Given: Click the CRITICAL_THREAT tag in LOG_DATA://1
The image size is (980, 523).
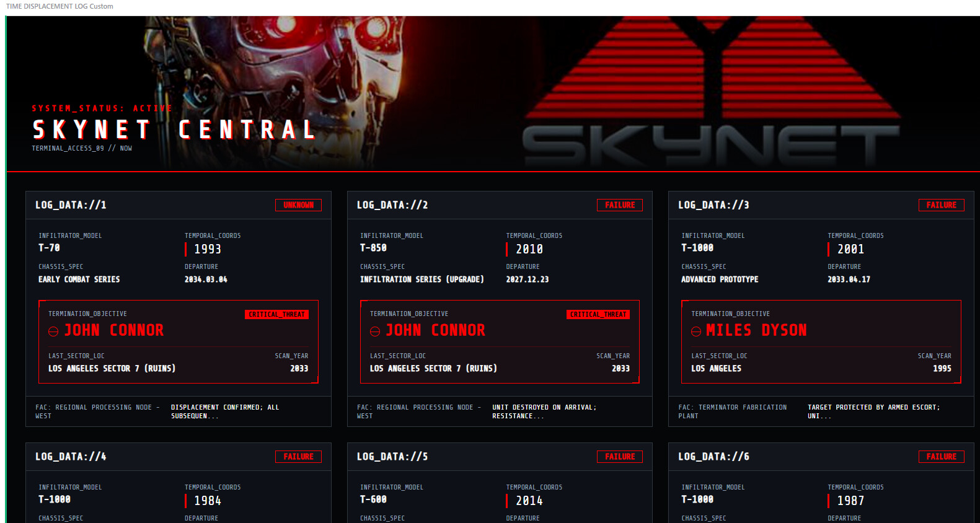Looking at the screenshot, I should click(x=276, y=315).
